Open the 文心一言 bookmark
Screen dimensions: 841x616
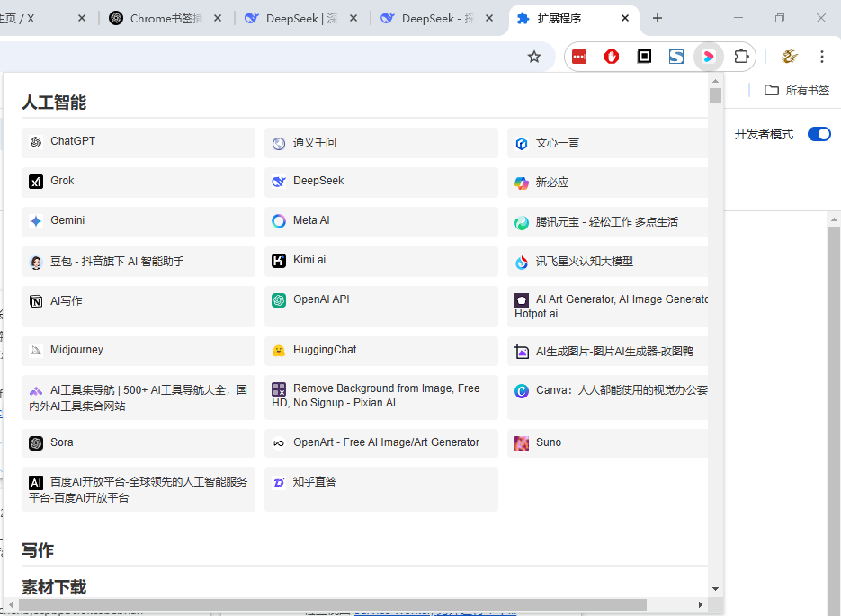(x=608, y=143)
